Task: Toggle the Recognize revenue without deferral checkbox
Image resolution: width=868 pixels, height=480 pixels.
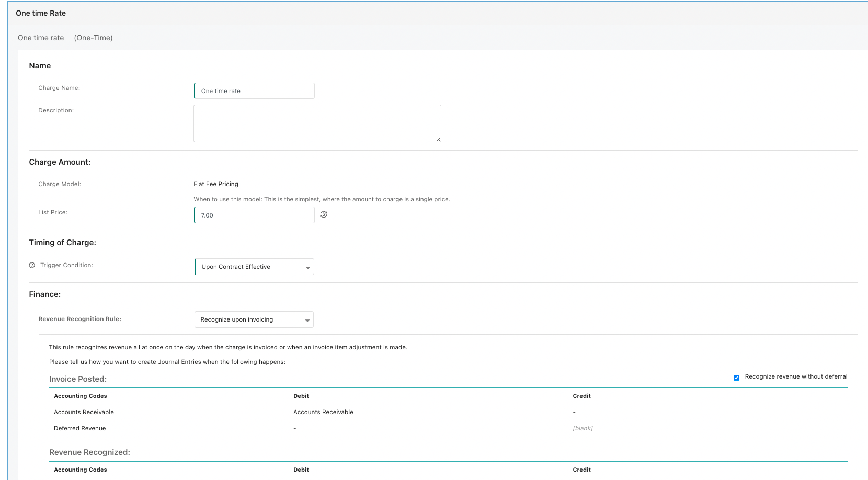Action: (x=736, y=378)
